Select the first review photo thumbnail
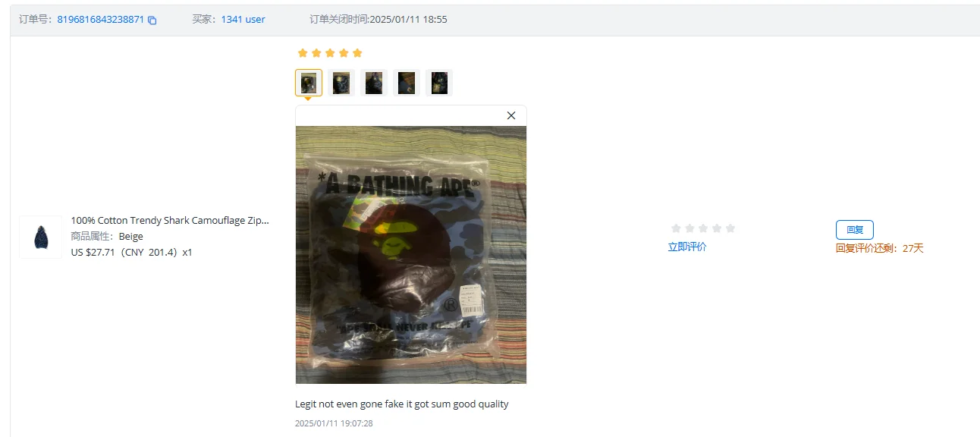Screen dimensions: 980x437 309,83
